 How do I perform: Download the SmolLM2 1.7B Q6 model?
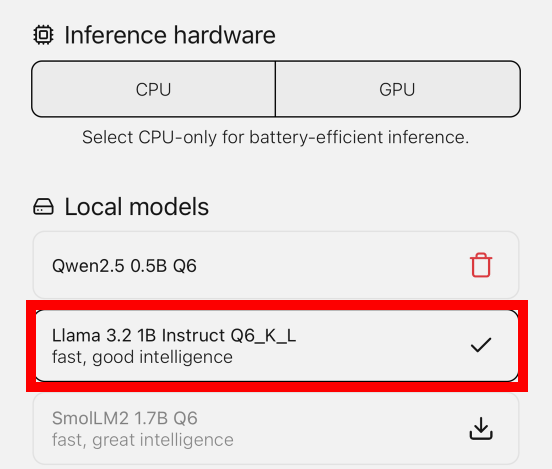coord(481,429)
